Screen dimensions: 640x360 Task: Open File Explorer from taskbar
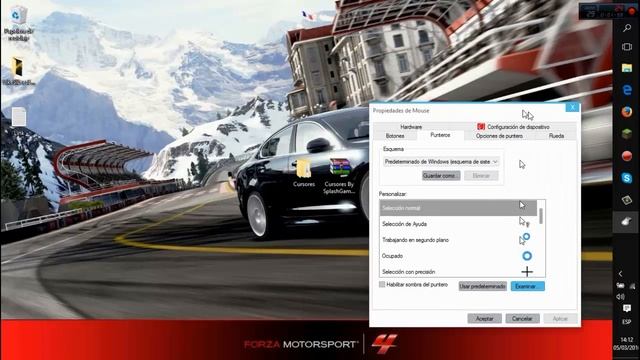click(x=627, y=68)
